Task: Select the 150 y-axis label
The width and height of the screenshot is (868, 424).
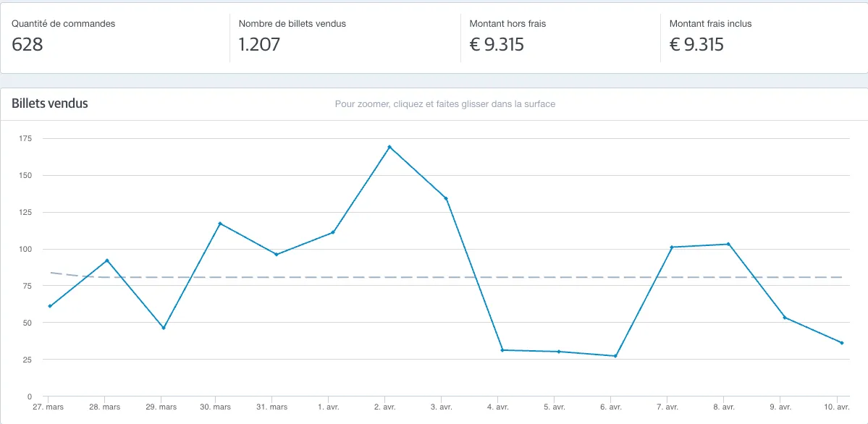Action: pos(25,176)
